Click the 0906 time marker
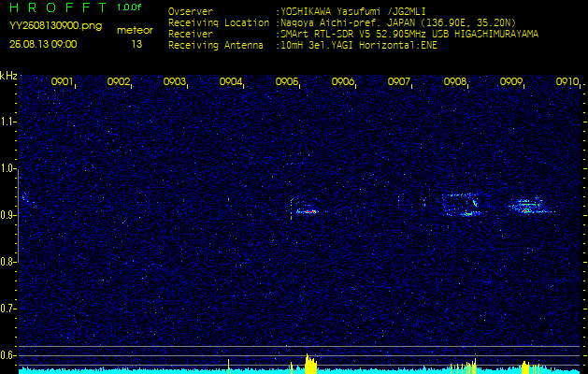 [x=342, y=81]
